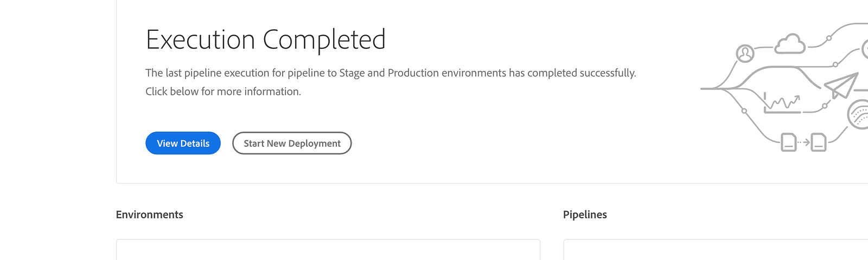This screenshot has height=260, width=868.
Task: Click the small node circle on the line below the user icon
Action: point(744,111)
